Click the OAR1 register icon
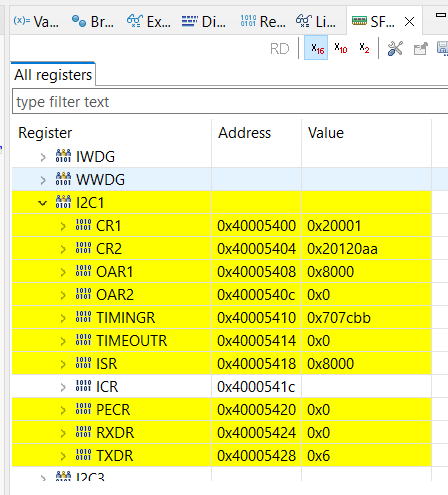This screenshot has width=448, height=495. (83, 271)
